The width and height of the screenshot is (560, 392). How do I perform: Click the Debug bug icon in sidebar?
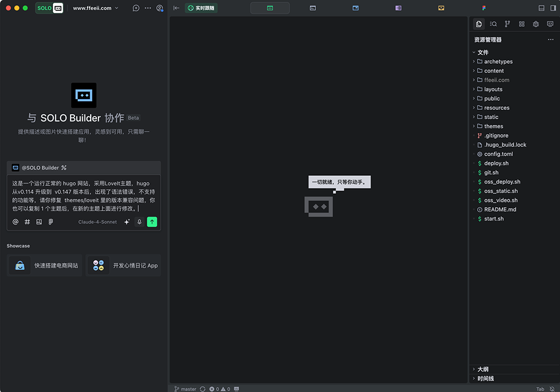coord(535,24)
